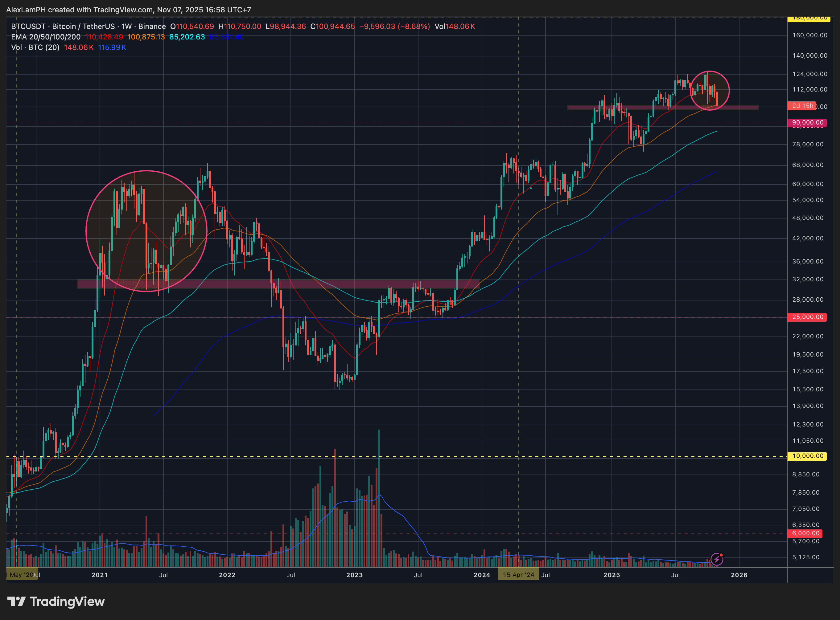Click the "May '20" highlighted date label
The width and height of the screenshot is (840, 620).
21,575
